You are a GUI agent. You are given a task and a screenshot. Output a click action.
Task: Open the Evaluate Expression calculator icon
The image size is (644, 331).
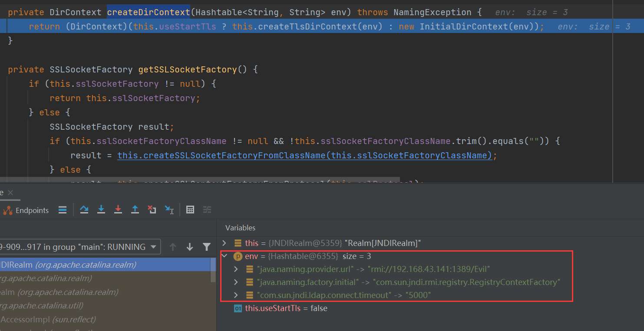(190, 210)
